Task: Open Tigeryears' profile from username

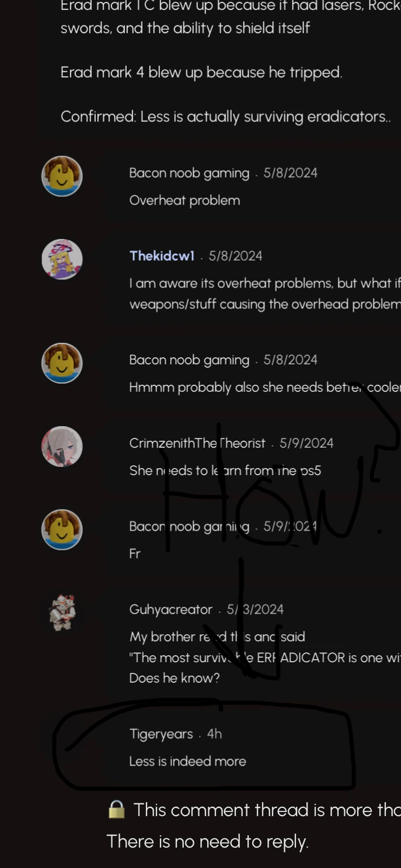Action: [x=161, y=734]
